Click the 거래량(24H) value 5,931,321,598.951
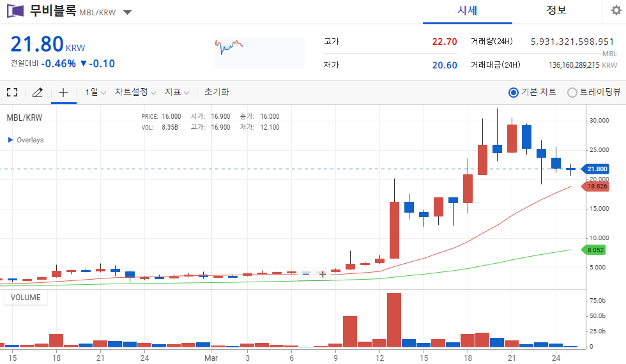Viewport: 626px width, 364px height. point(572,42)
